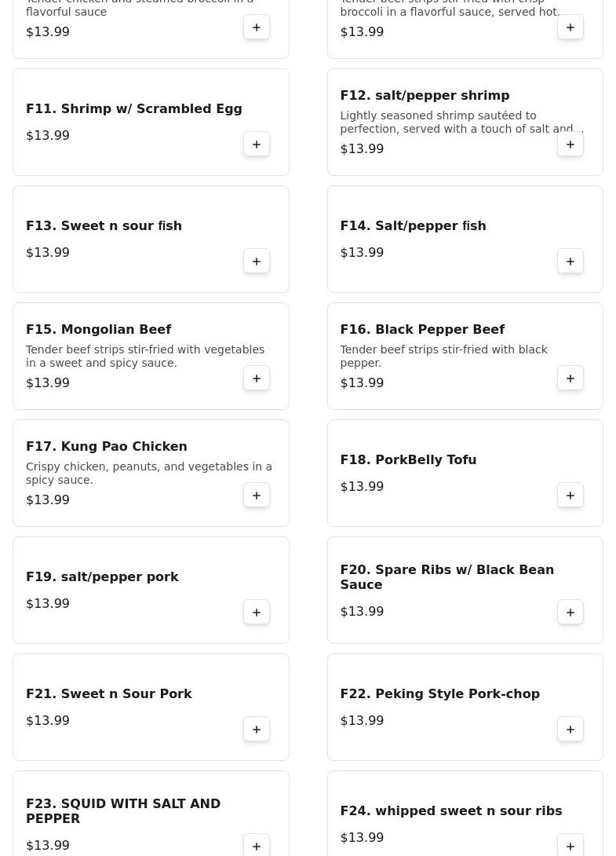Tap plus for F17 Kung Pao Chicken
Image resolution: width=616 pixels, height=856 pixels.
pos(257,496)
